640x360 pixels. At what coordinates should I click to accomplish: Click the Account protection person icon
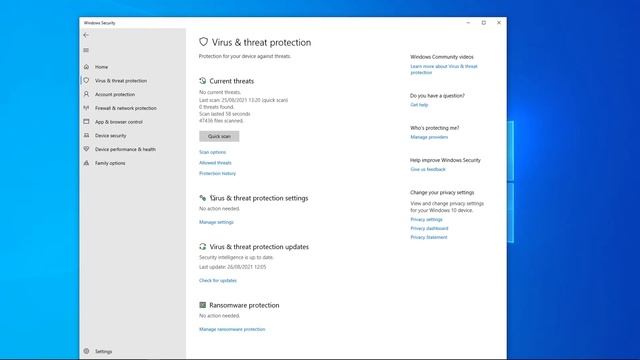click(86, 94)
